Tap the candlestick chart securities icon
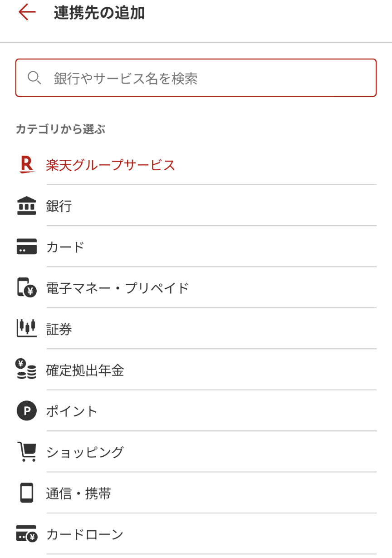 click(27, 329)
